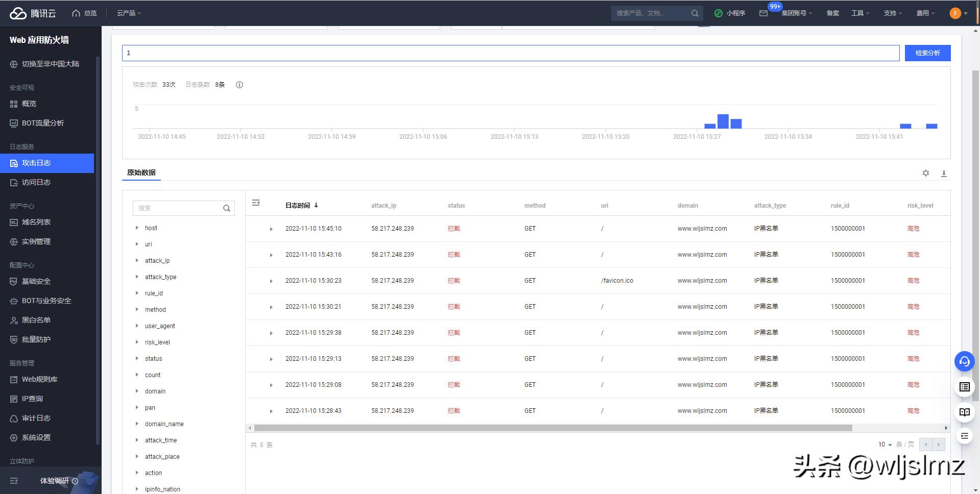This screenshot has width=980, height=494.
Task: Click the 检索分析 button
Action: coord(927,53)
